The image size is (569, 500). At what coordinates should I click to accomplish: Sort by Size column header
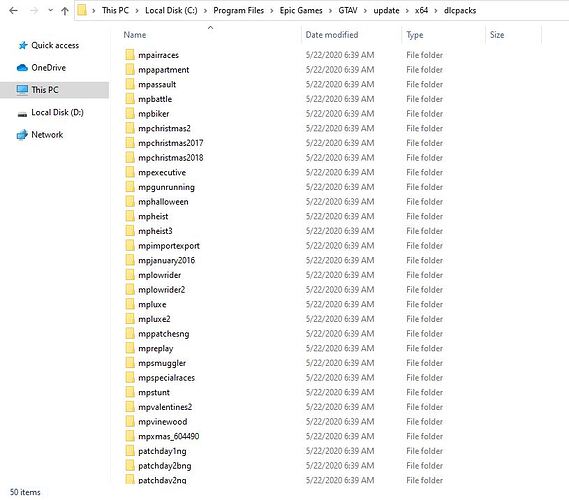pyautogui.click(x=497, y=35)
